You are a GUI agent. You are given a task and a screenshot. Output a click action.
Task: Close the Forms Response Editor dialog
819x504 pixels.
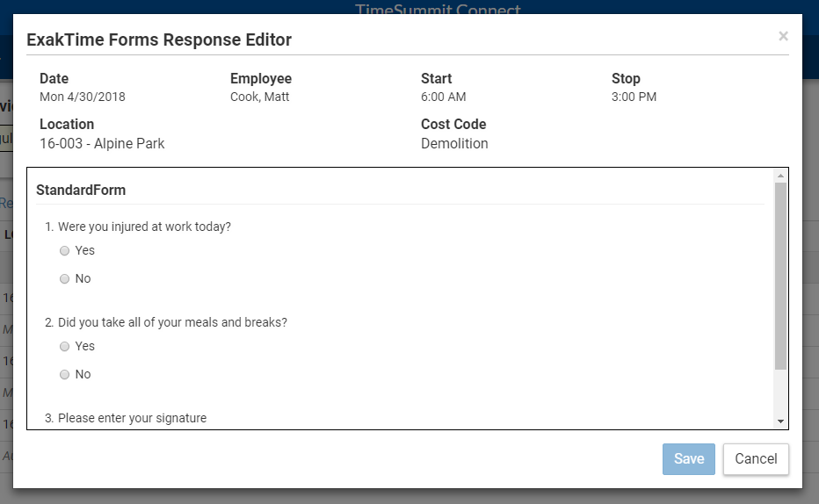coord(783,36)
